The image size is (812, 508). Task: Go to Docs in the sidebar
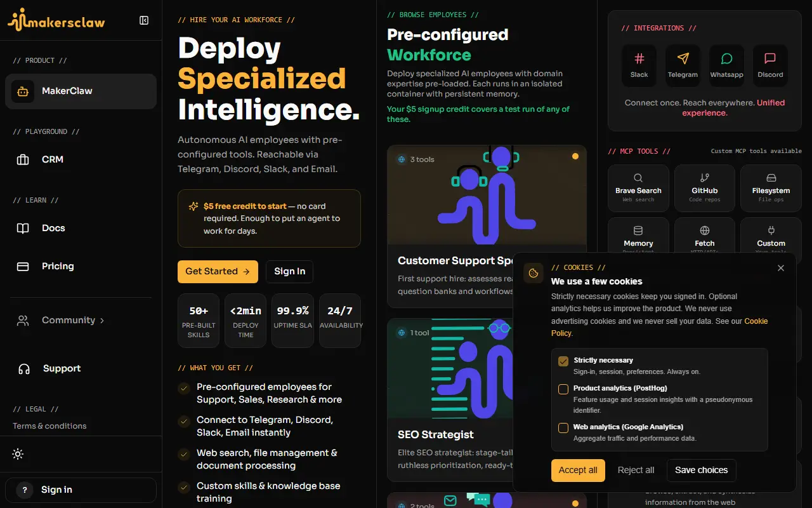[81, 229]
